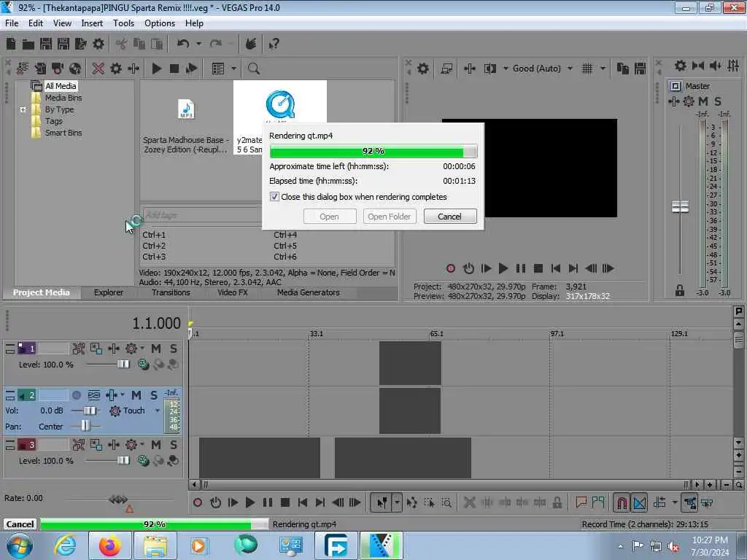The image size is (747, 560).
Task: Open Project Properties gear in main toolbar
Action: click(98, 44)
